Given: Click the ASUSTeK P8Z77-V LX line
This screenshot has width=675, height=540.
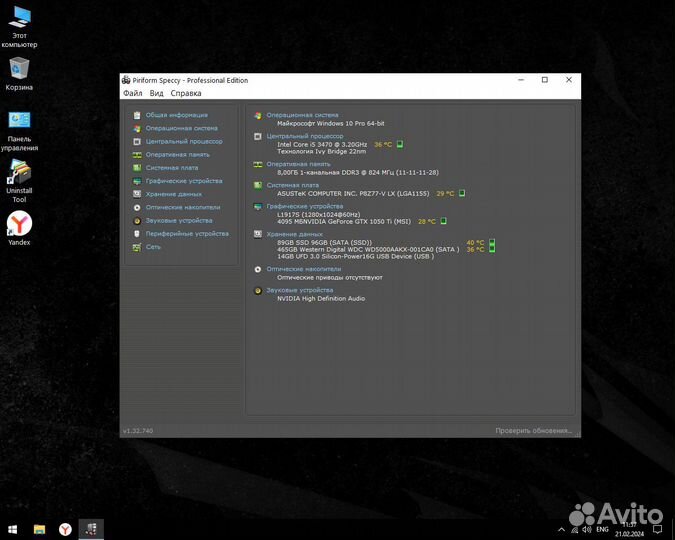Looking at the screenshot, I should (x=353, y=193).
